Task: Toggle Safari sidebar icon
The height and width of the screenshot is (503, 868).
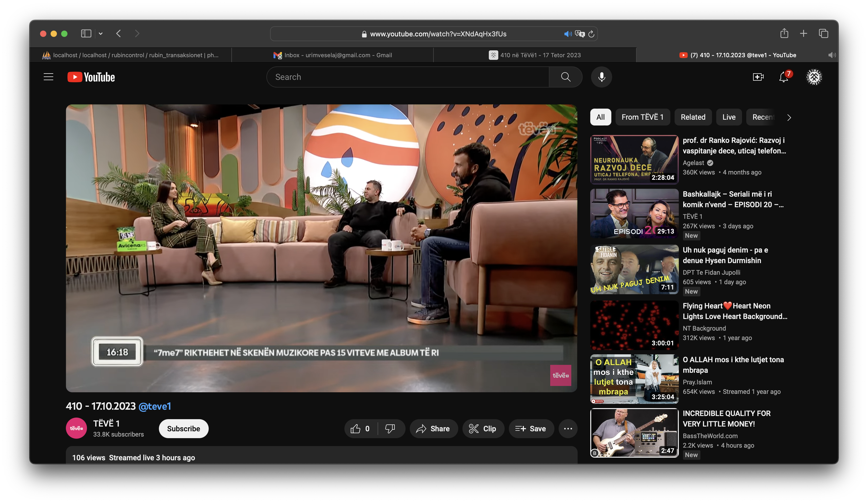Action: [x=86, y=33]
